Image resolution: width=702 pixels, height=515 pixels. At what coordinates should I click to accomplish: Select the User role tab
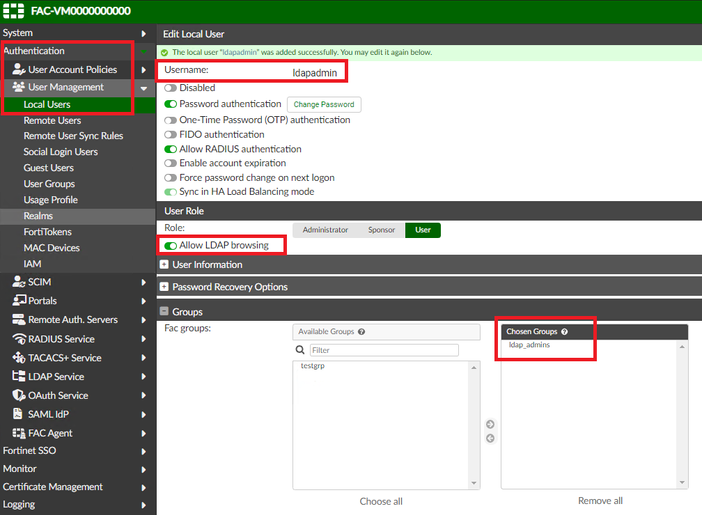point(423,230)
